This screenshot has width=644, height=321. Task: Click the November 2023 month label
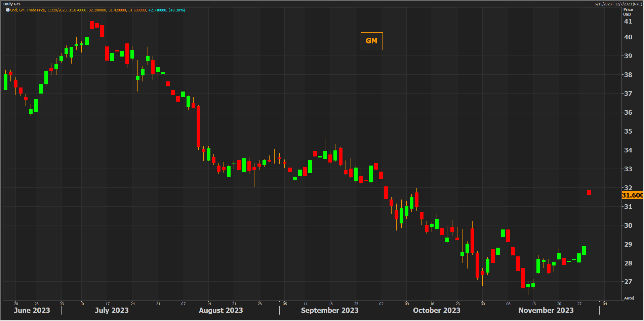pos(546,310)
